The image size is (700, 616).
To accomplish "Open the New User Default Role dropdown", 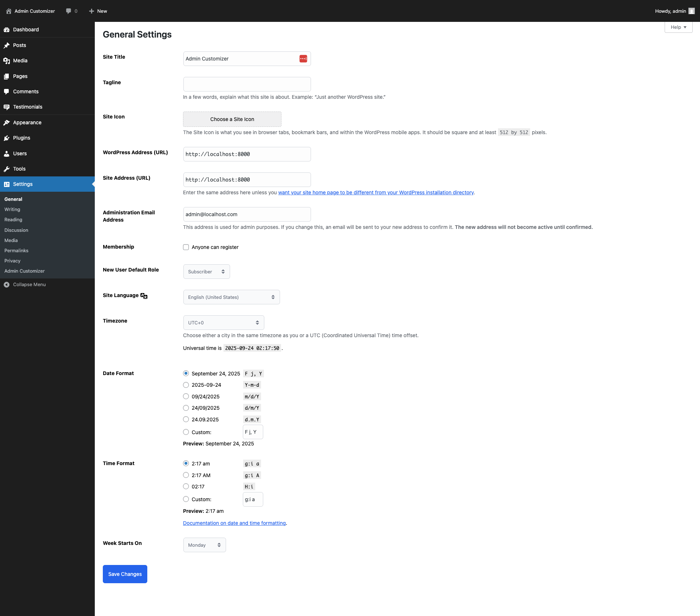I will 206,272.
